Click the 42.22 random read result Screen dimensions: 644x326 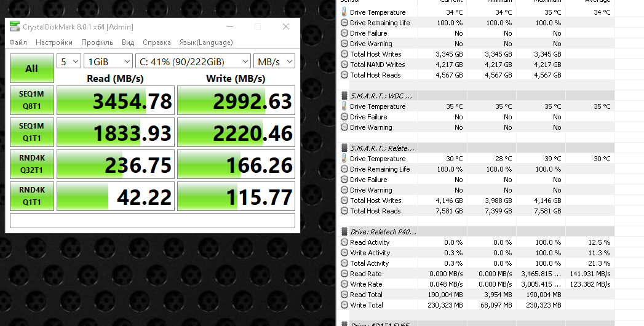tap(116, 196)
